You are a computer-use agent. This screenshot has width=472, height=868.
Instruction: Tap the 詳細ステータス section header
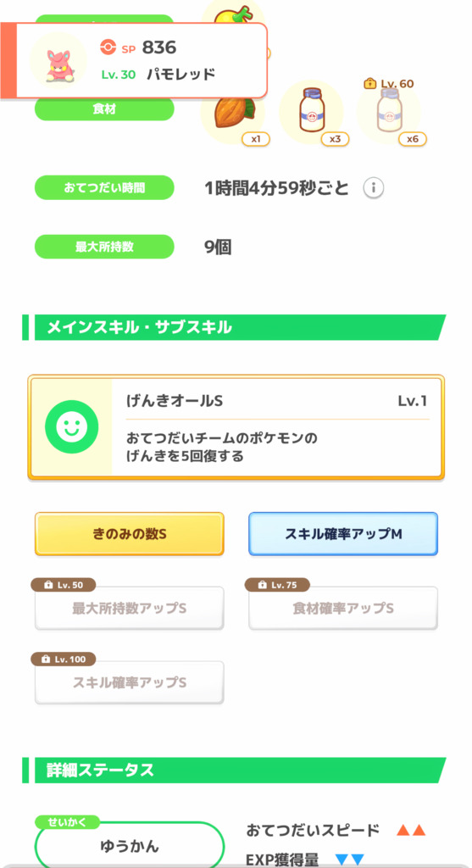point(234,770)
